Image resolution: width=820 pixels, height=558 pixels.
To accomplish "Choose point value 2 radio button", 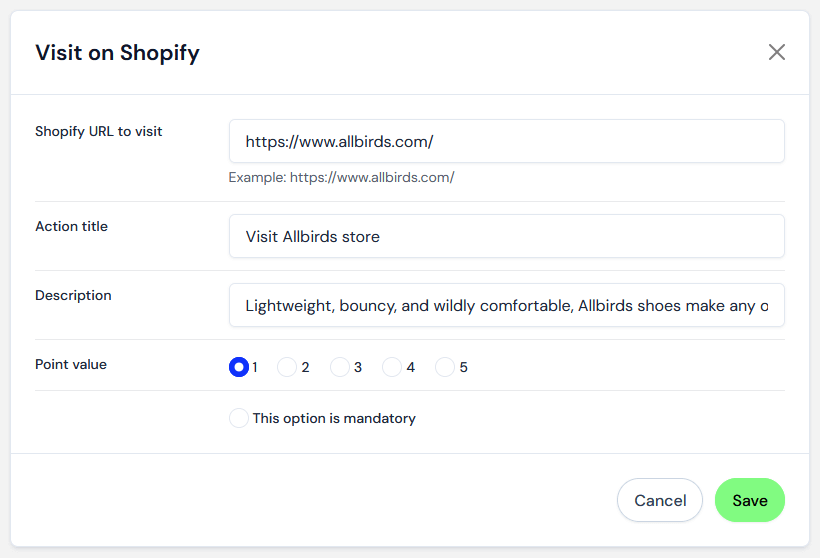I will pyautogui.click(x=287, y=367).
